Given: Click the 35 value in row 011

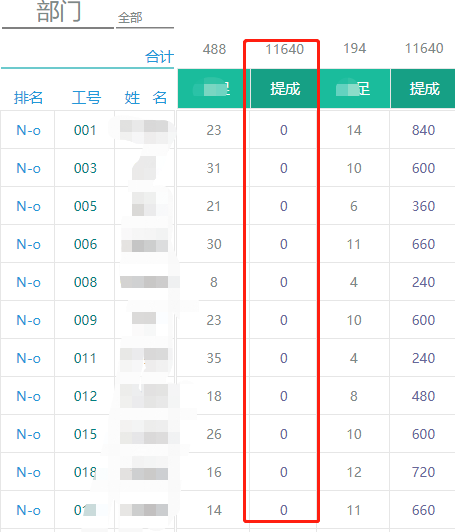Looking at the screenshot, I should pyautogui.click(x=214, y=358).
